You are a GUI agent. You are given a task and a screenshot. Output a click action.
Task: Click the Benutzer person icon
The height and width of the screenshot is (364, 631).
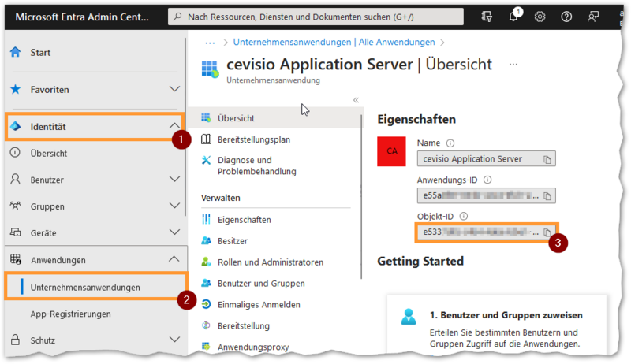point(15,179)
